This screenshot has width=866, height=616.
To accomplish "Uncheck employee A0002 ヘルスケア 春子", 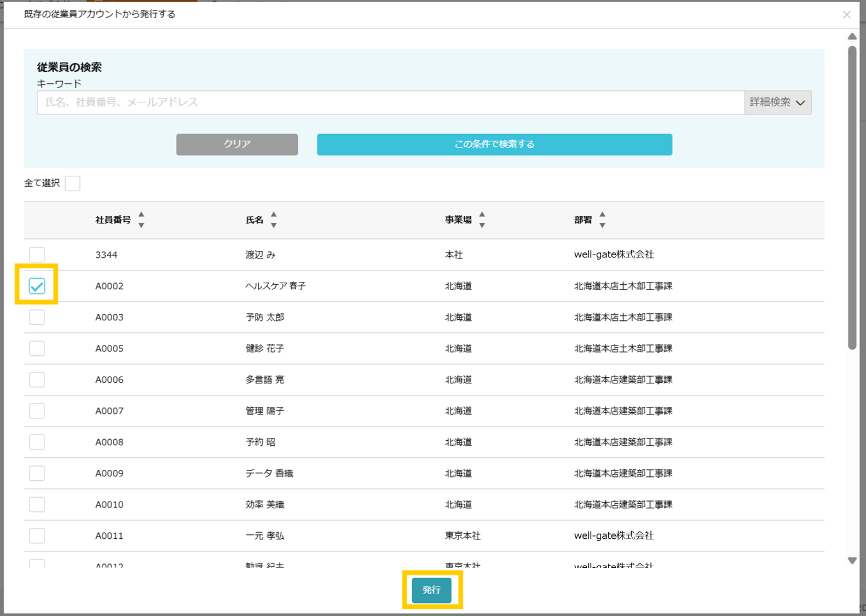I will pyautogui.click(x=37, y=286).
